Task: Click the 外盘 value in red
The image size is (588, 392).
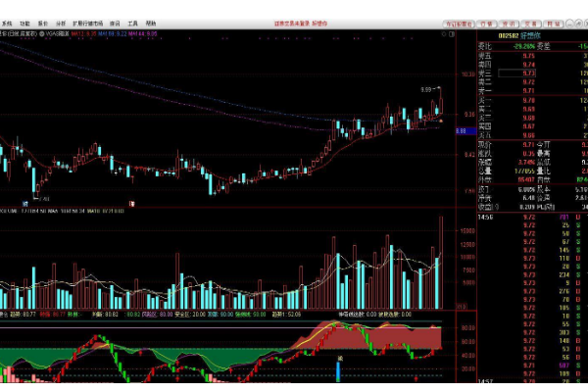Action: (526, 180)
